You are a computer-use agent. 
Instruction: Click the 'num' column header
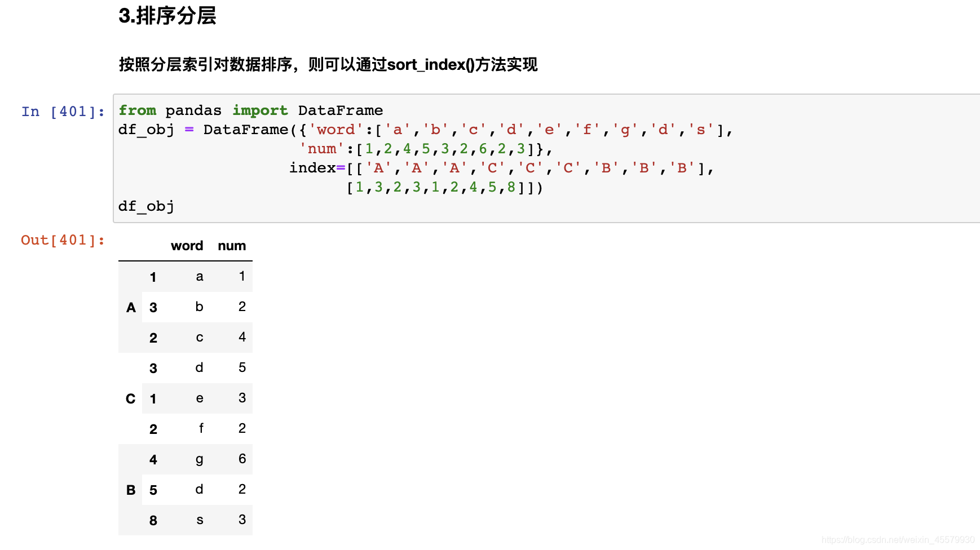click(232, 246)
